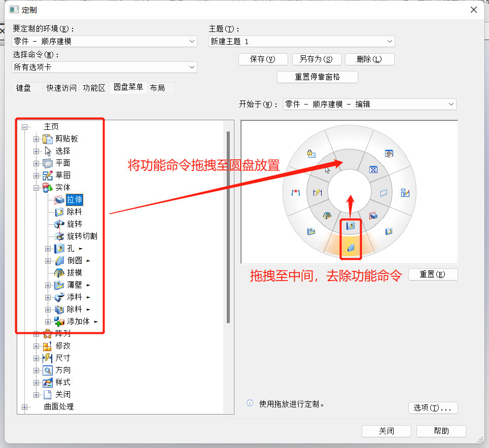
Task: Click the 旋转切割 command icon
Action: tap(59, 236)
